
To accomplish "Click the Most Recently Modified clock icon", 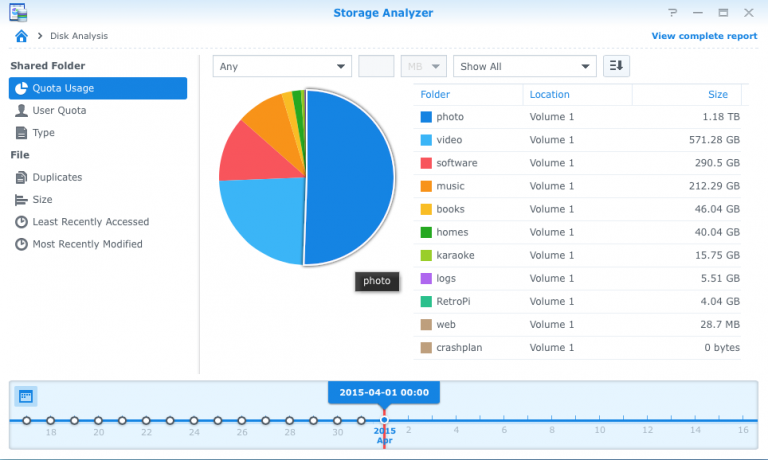I will (21, 244).
